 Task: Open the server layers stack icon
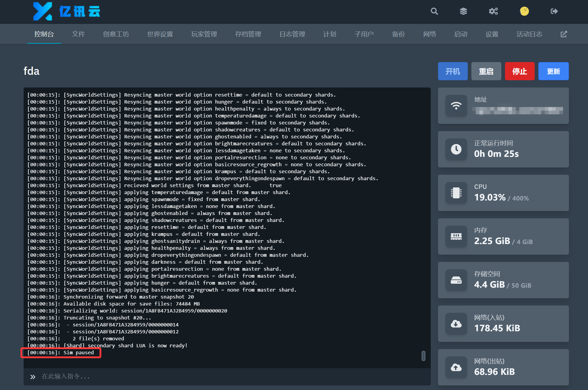pos(463,11)
